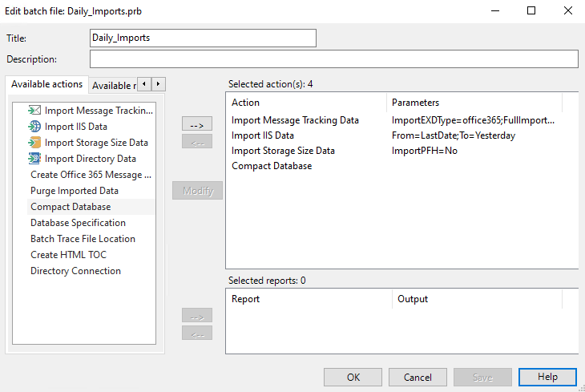Click the Action column header
585x392 pixels.
coord(306,103)
